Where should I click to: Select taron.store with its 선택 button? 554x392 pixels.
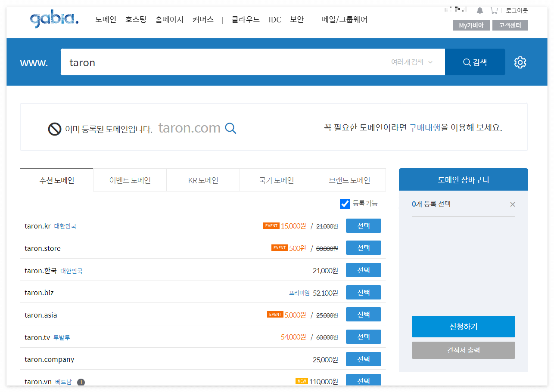click(364, 248)
